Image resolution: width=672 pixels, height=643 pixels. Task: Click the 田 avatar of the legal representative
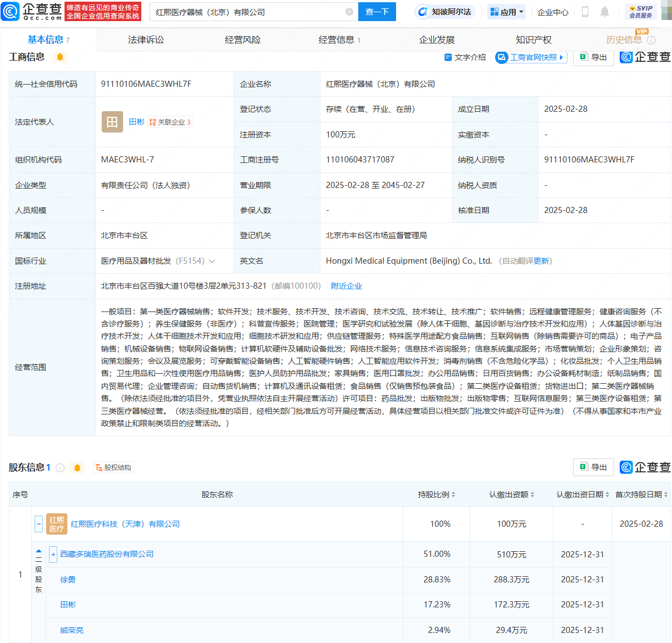coord(112,122)
